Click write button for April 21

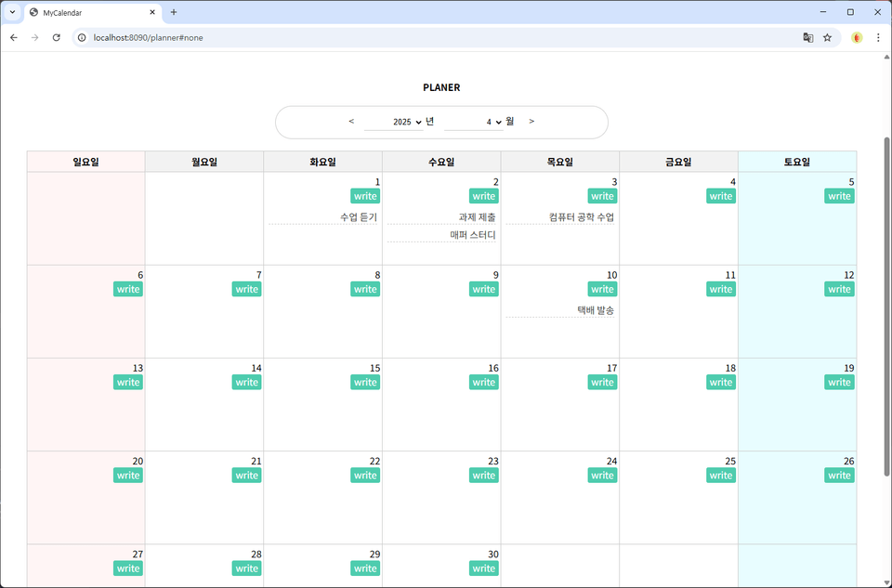pos(247,476)
